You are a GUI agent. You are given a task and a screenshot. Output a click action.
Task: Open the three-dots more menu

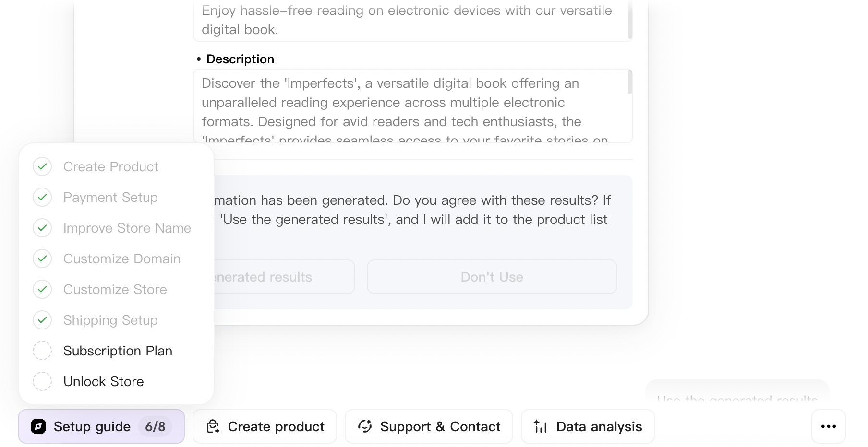click(x=828, y=426)
